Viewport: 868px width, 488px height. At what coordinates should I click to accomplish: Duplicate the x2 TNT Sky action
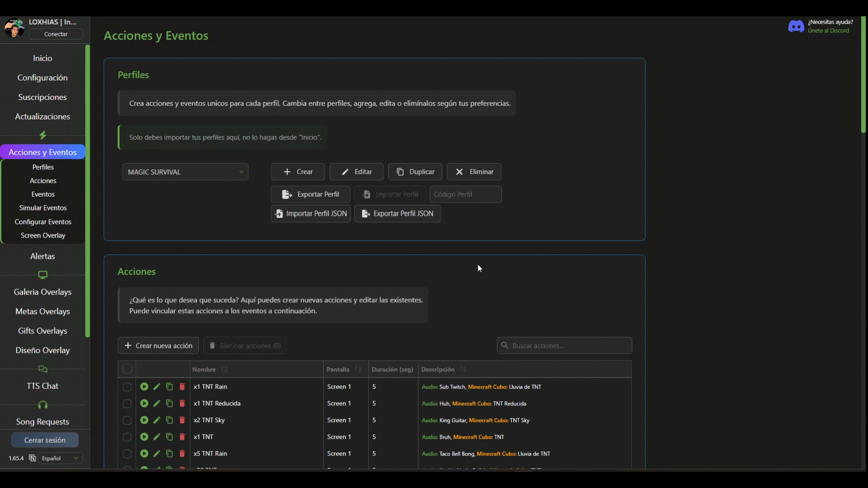point(170,420)
